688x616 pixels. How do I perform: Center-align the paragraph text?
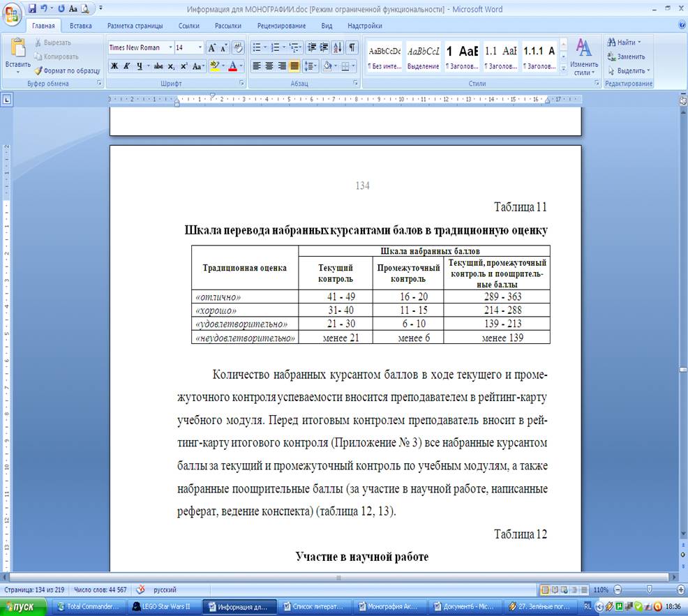coord(269,66)
